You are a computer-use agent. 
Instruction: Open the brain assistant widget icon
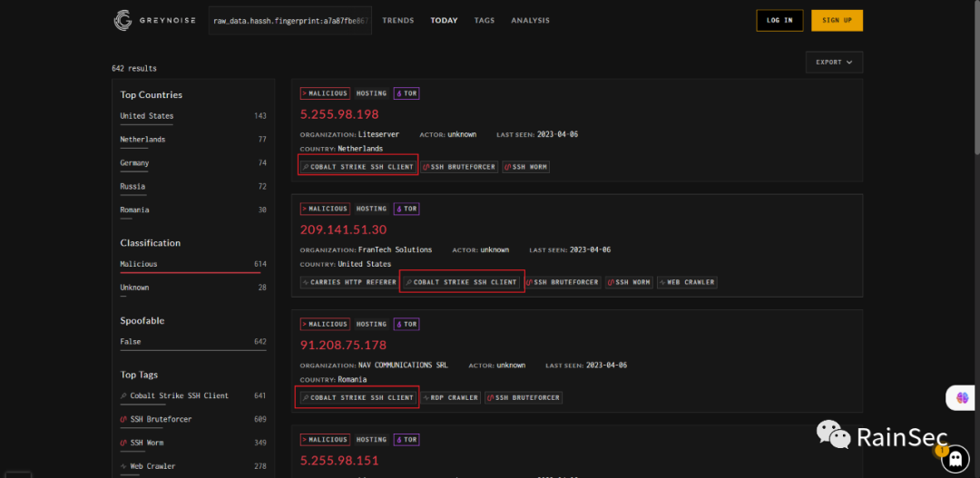click(x=963, y=398)
